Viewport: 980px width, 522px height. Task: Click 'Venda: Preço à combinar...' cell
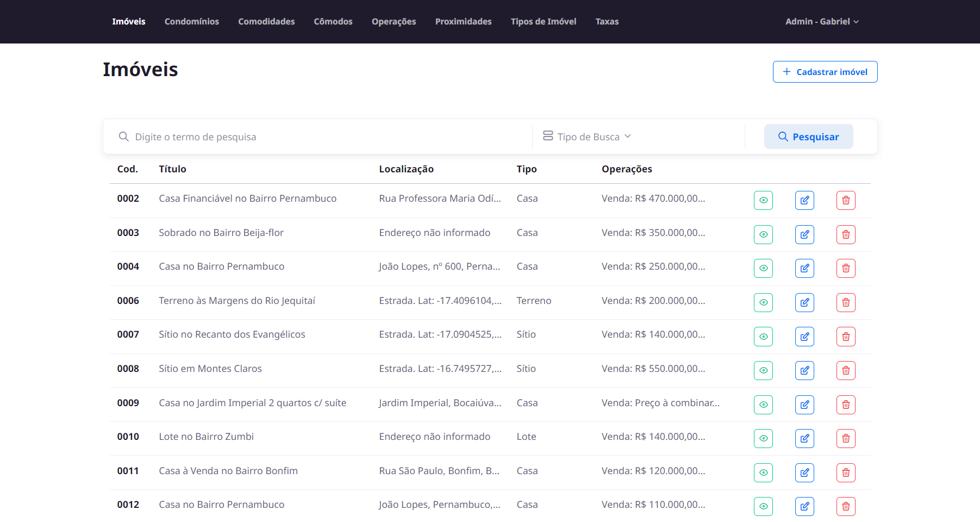tap(660, 403)
